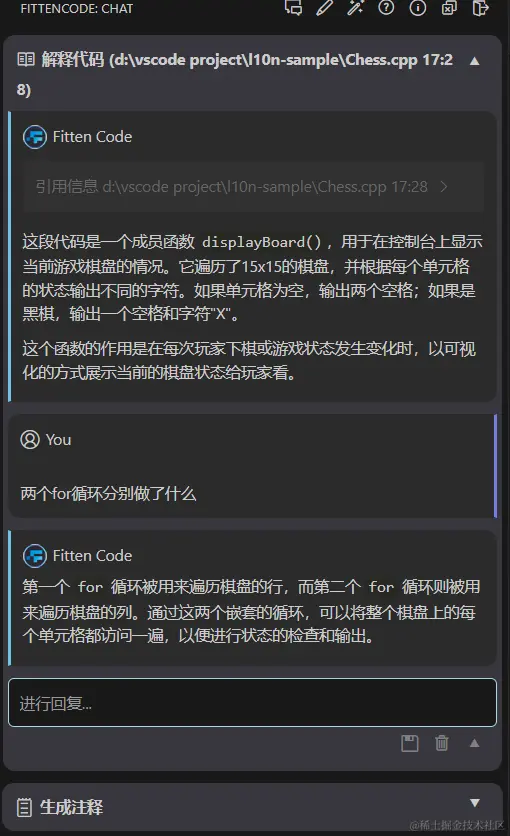The width and height of the screenshot is (510, 836).
Task: Expand the 生成注释 section
Action: click(x=474, y=803)
